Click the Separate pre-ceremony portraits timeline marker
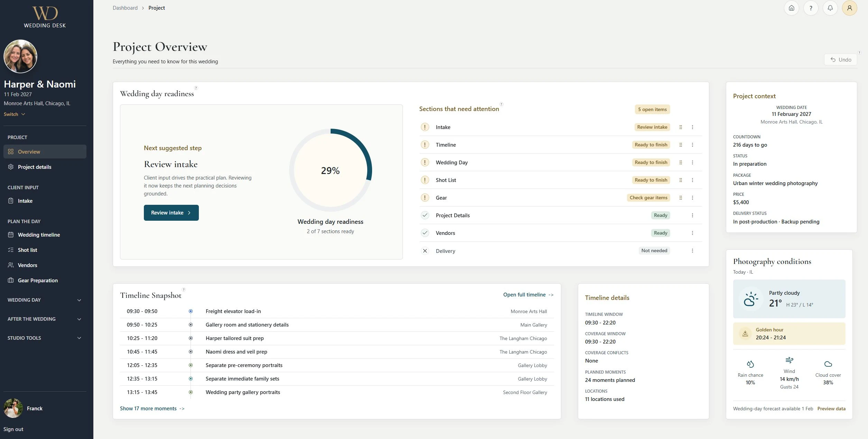This screenshot has width=868, height=439. click(191, 365)
